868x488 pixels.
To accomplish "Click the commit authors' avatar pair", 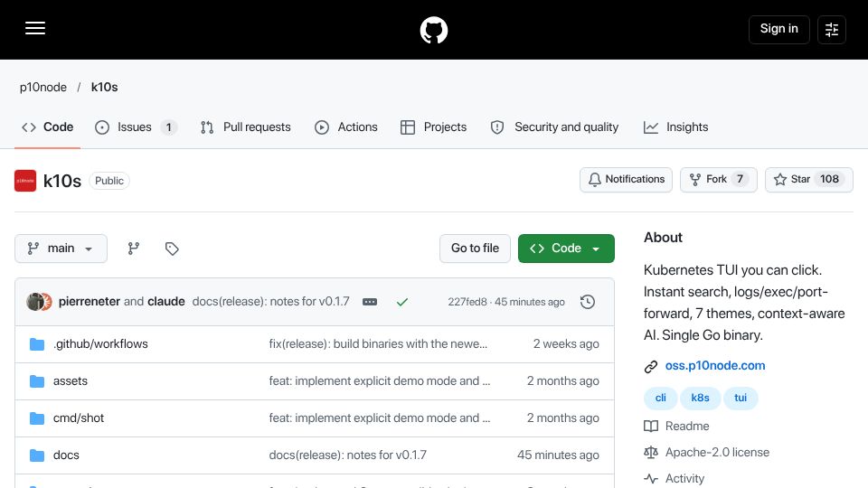I will [39, 302].
